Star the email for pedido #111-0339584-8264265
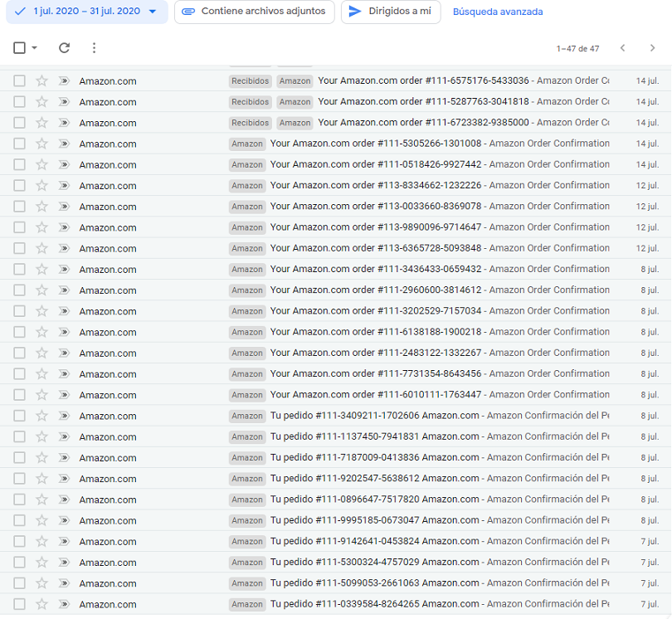 (x=41, y=604)
